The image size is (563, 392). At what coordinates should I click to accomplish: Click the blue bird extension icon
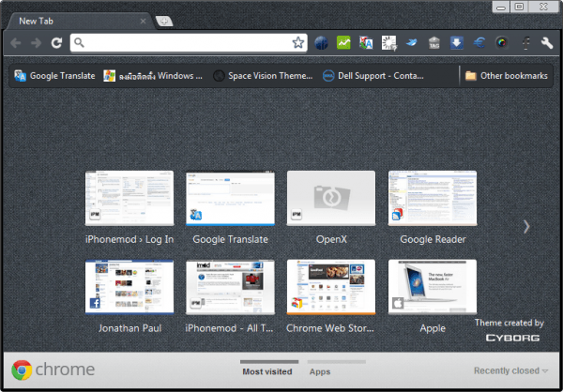pos(412,43)
